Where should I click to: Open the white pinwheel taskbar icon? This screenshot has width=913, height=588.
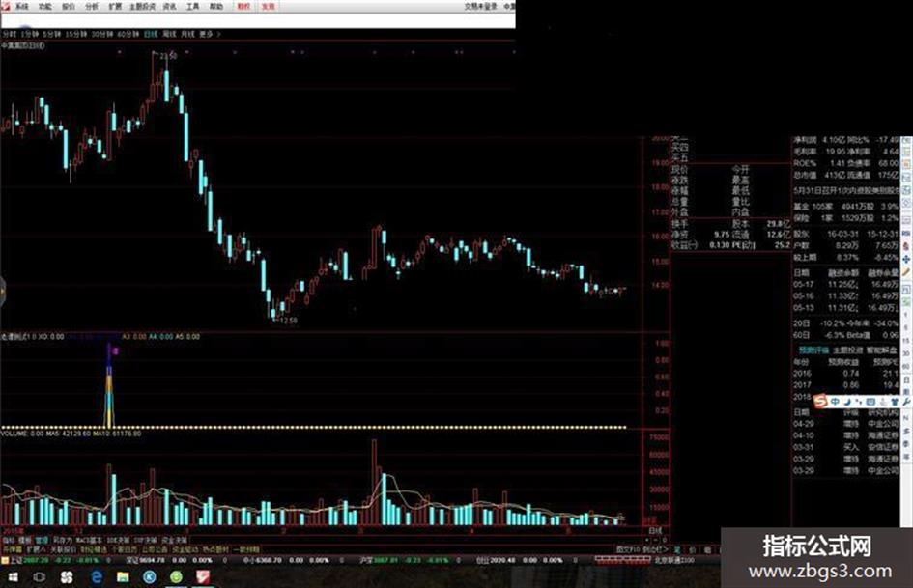67,577
